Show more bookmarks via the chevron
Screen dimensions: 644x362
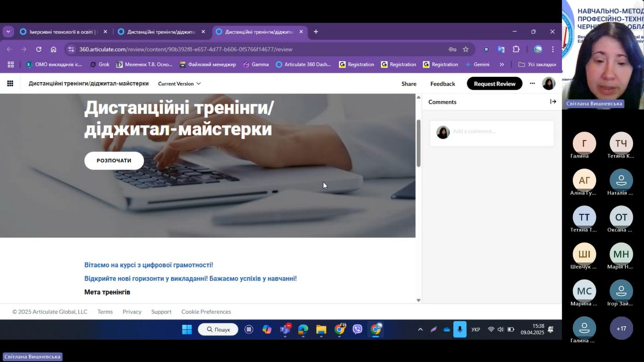pyautogui.click(x=502, y=64)
